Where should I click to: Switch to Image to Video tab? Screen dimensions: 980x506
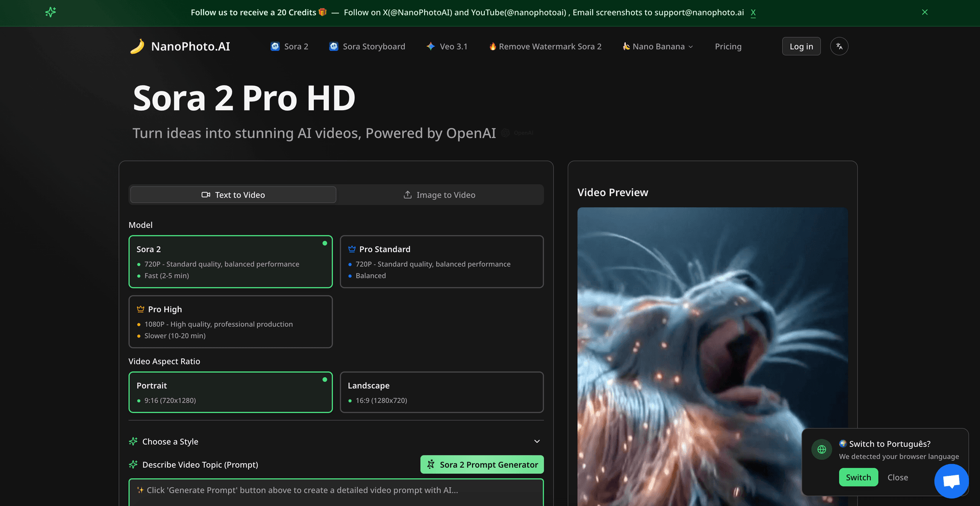[439, 195]
